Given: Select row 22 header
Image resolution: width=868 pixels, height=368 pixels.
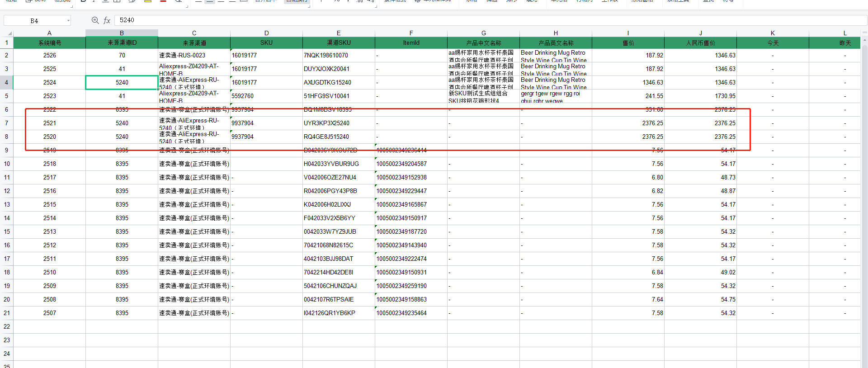Looking at the screenshot, I should tap(6, 326).
